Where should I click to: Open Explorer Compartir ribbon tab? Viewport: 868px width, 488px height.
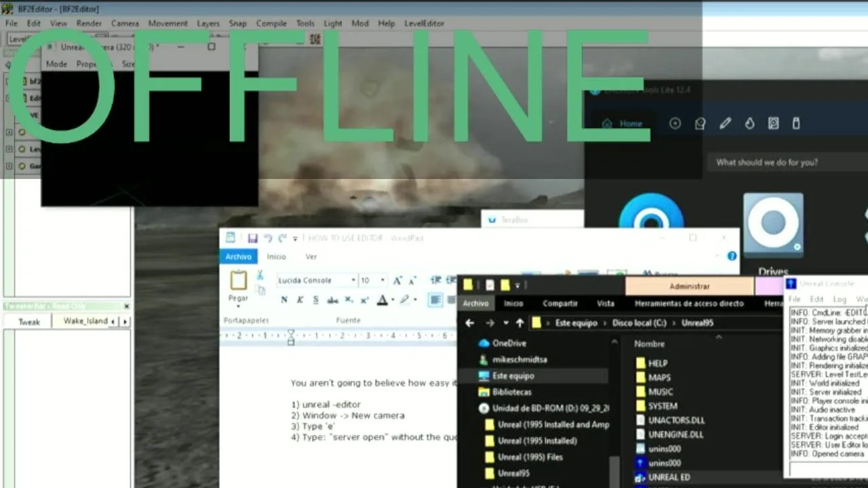560,304
